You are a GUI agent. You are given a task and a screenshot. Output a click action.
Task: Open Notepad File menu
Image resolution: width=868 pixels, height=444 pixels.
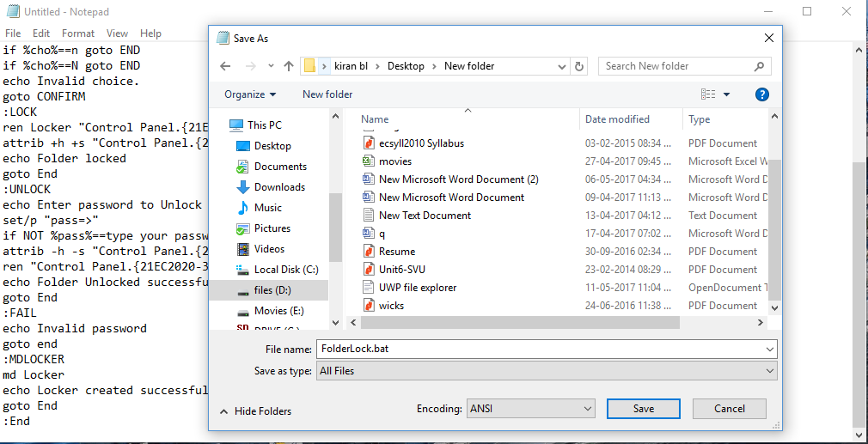[13, 33]
